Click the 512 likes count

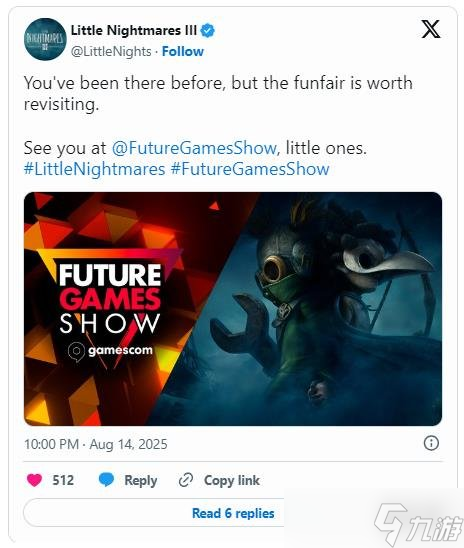click(x=63, y=480)
